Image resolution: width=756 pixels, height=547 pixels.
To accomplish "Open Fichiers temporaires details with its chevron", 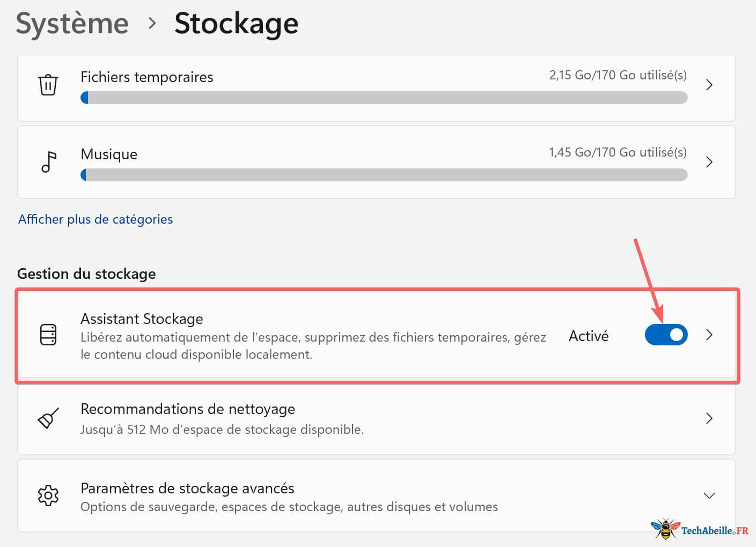I will click(709, 85).
